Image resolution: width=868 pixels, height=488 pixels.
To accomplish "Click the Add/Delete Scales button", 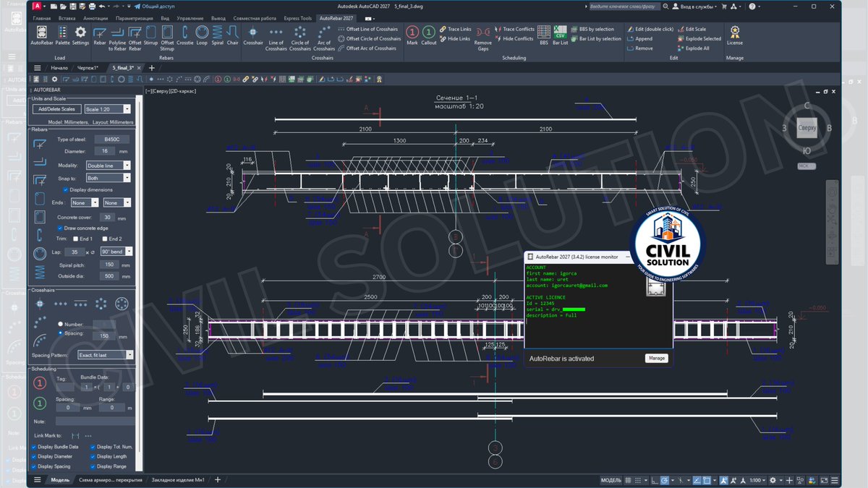I will click(x=56, y=109).
